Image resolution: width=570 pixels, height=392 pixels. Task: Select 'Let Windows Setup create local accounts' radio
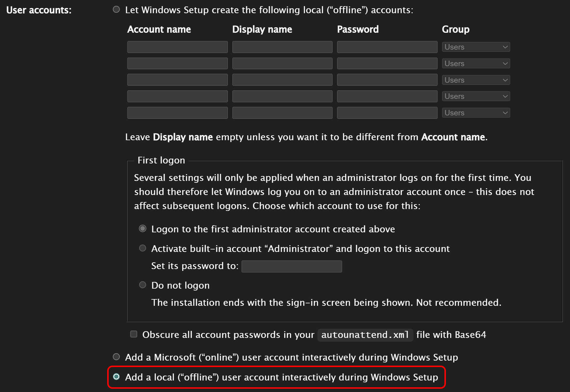click(116, 9)
